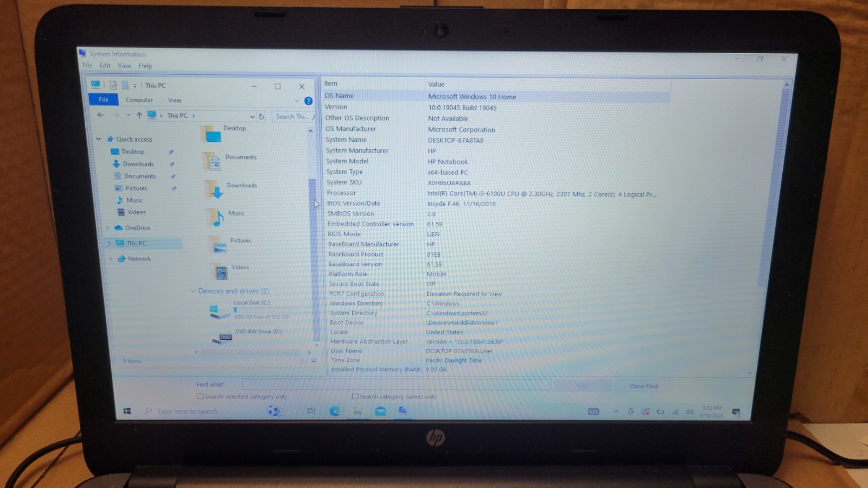Open the Desktop folder icon in This PC
The image size is (868, 488).
(212, 134)
